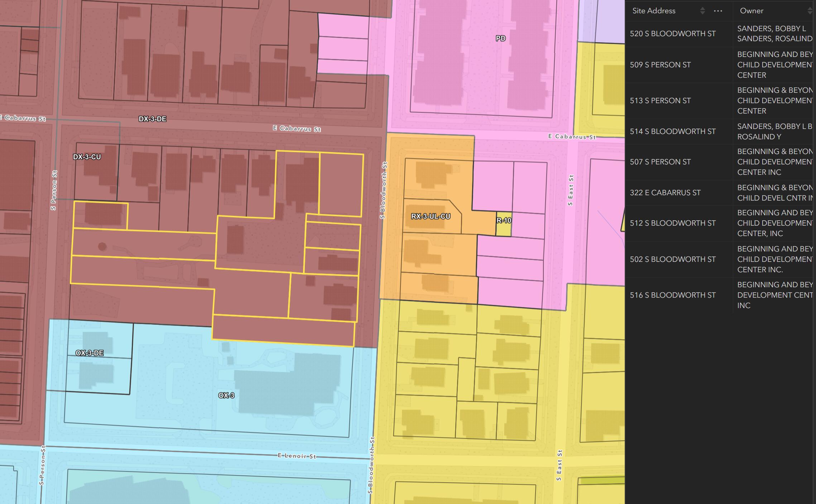The image size is (816, 504).
Task: Select the 514 S Bloodworth St row
Action: point(673,131)
